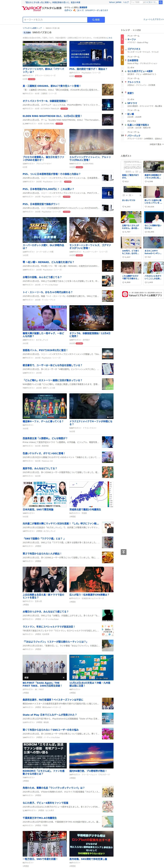The height and width of the screenshot is (868, 164).
Task: Open the disaster relief forestry banner at top
Action: [52, 2]
